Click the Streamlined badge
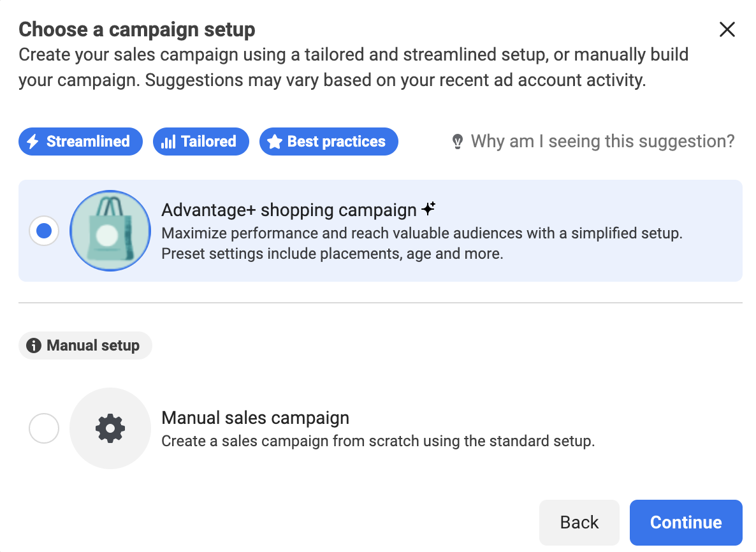The height and width of the screenshot is (552, 756). 80,141
